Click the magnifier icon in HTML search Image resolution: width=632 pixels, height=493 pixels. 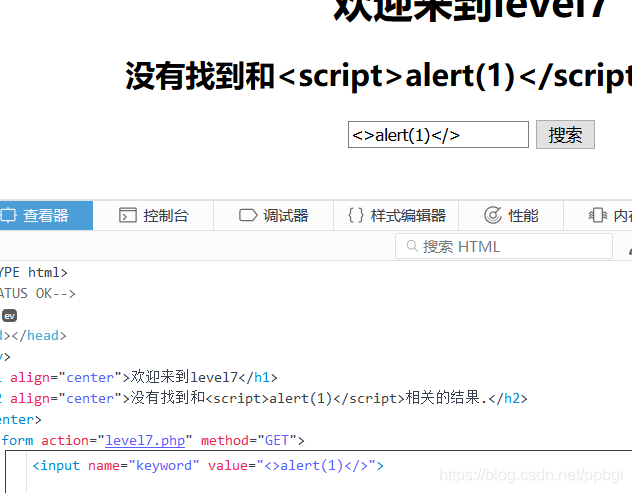tap(412, 246)
